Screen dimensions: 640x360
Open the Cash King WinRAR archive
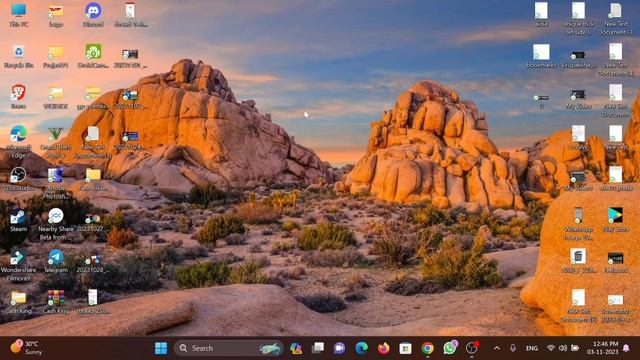tap(56, 302)
